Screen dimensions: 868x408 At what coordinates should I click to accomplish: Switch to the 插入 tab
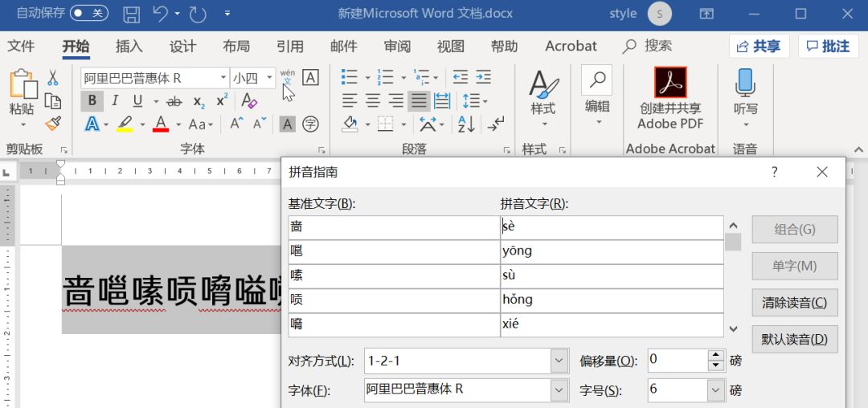pyautogui.click(x=129, y=47)
